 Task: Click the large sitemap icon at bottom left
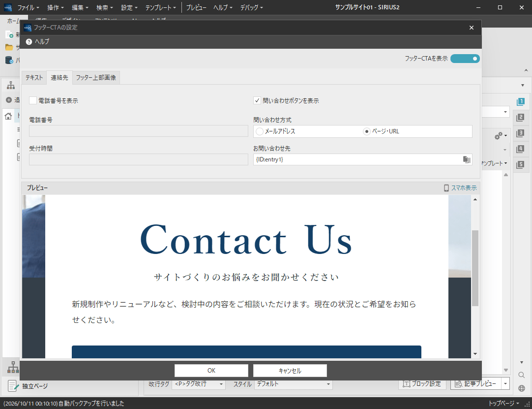tap(13, 368)
